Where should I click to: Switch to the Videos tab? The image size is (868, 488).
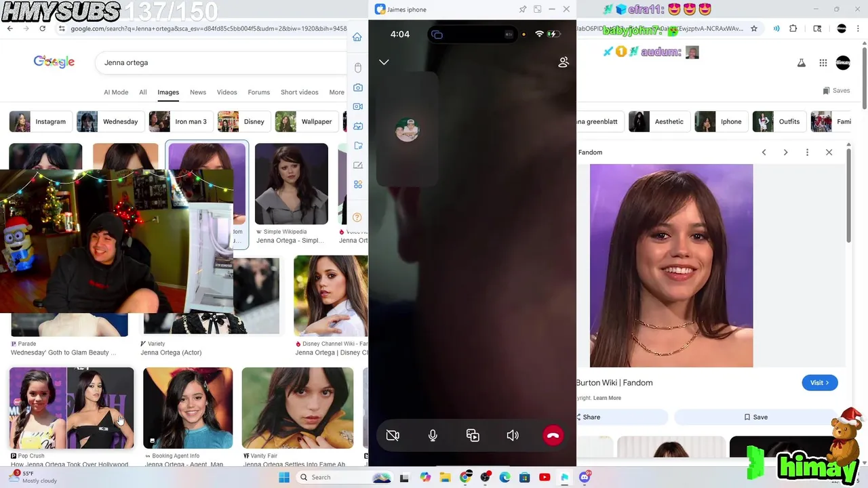tap(226, 92)
